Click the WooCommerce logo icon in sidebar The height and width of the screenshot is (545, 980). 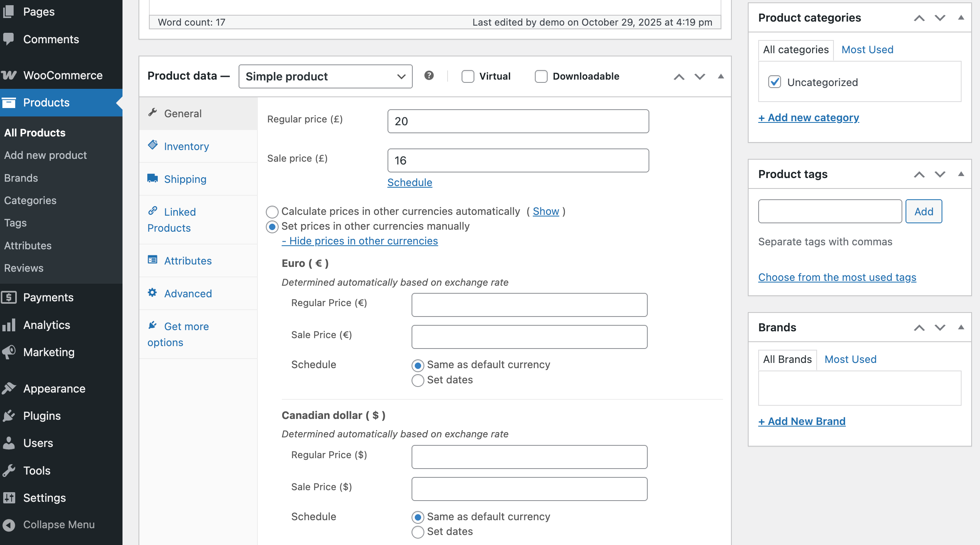pos(9,75)
